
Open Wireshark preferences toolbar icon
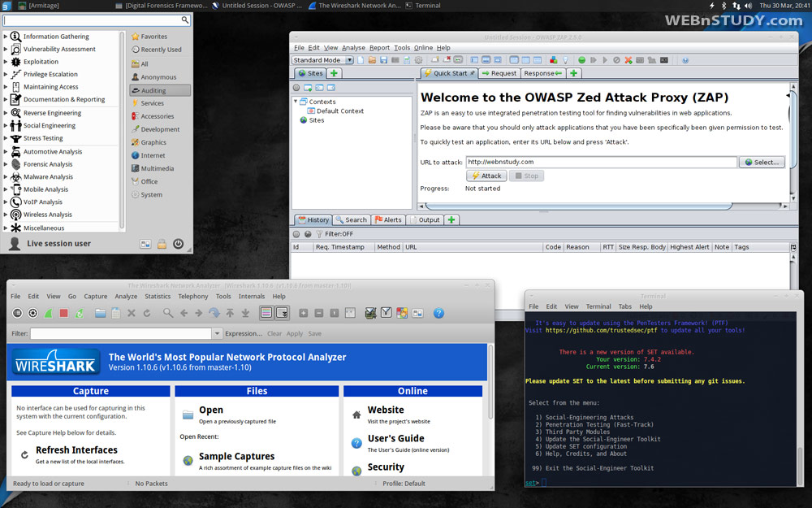point(417,313)
